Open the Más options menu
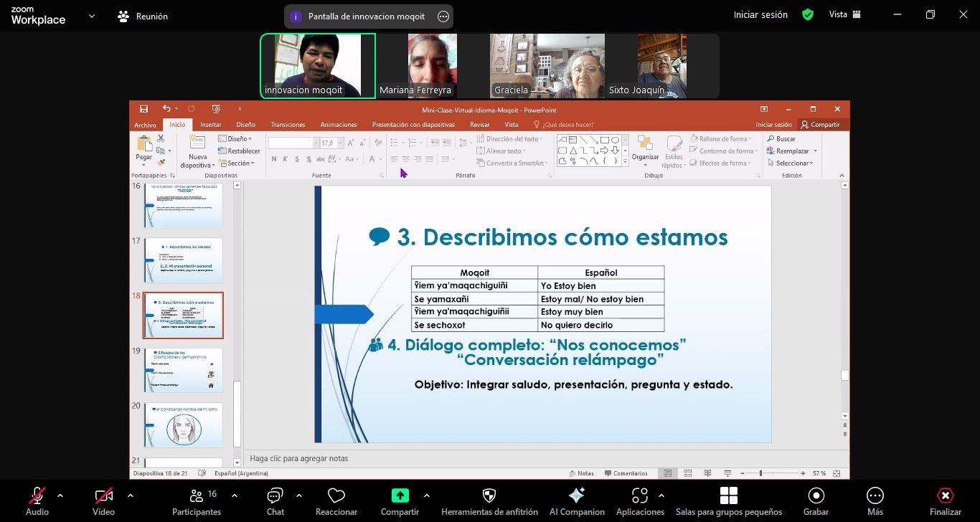The height and width of the screenshot is (522, 980). click(875, 496)
